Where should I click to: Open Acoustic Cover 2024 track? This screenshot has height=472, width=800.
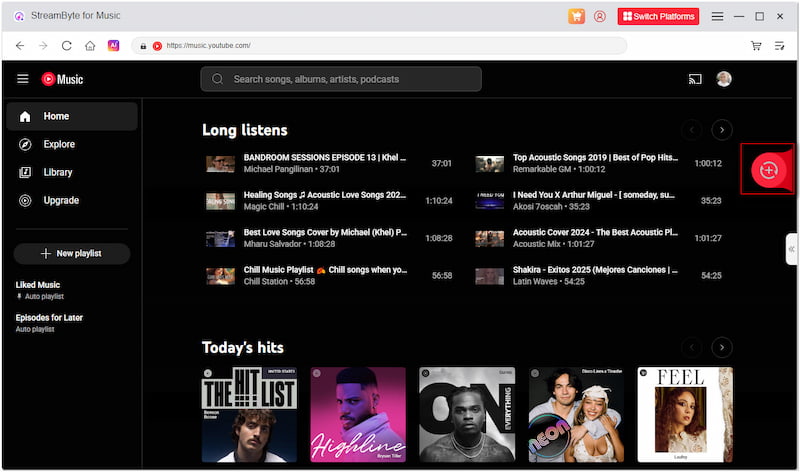595,233
